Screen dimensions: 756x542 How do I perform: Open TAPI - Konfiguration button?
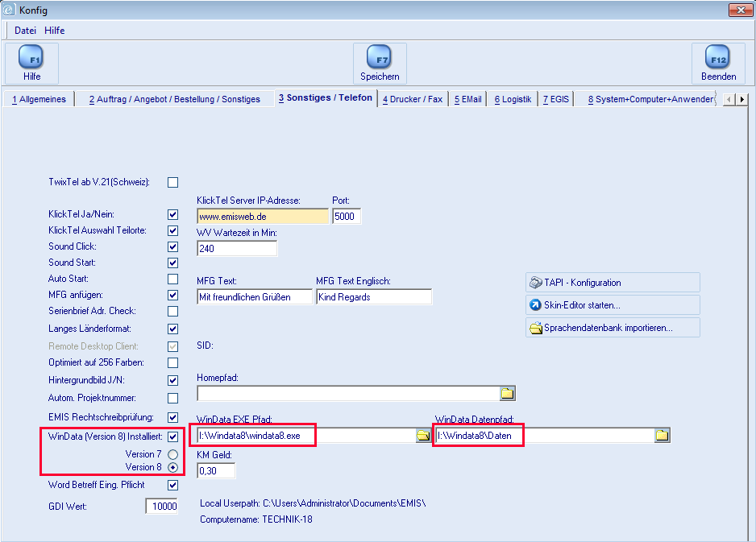[613, 283]
